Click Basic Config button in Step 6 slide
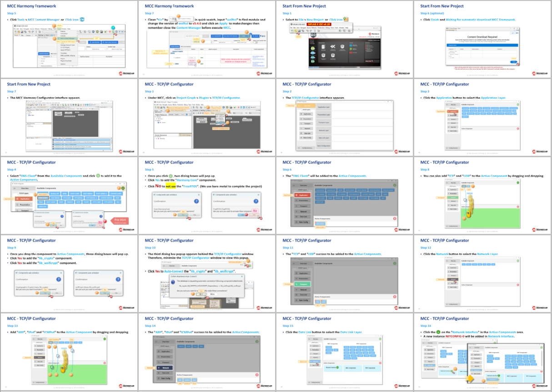Viewport: 552px width, 392px height. click(302, 222)
